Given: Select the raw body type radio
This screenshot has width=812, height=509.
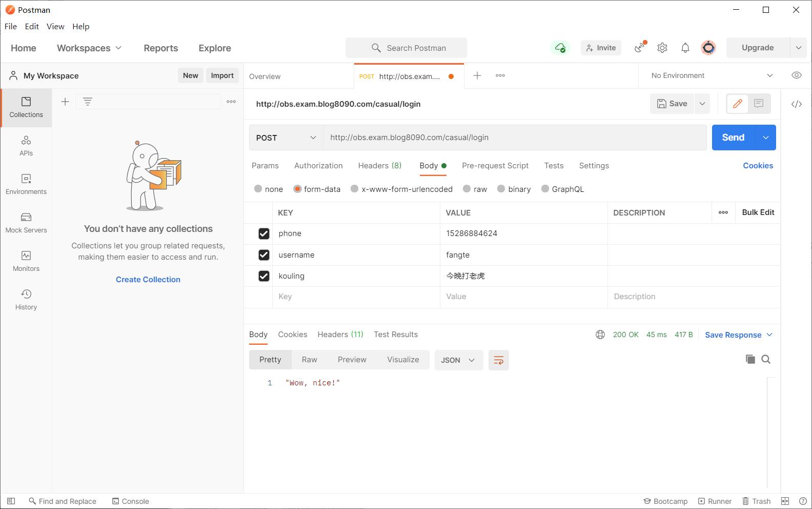Looking at the screenshot, I should 466,189.
